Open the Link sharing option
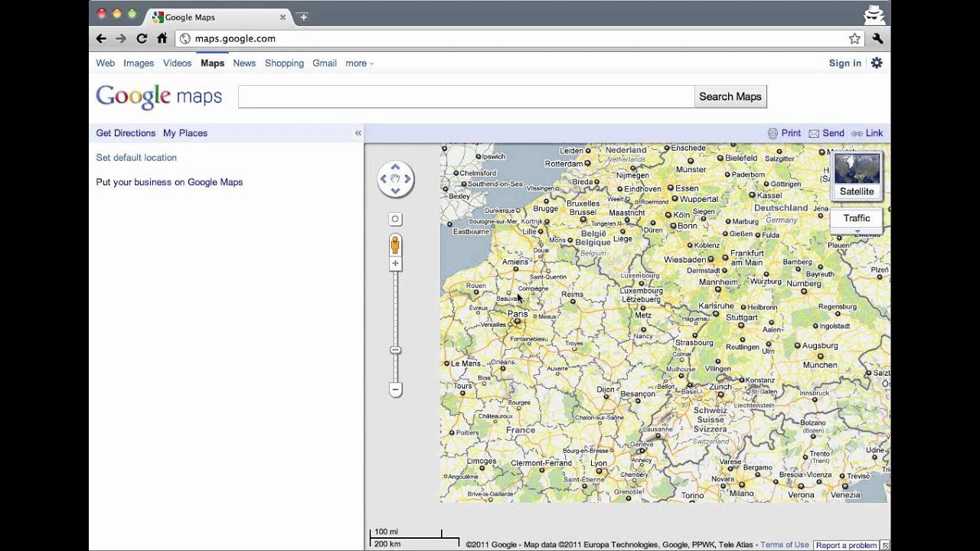Viewport: 980px width, 551px height. click(x=867, y=133)
